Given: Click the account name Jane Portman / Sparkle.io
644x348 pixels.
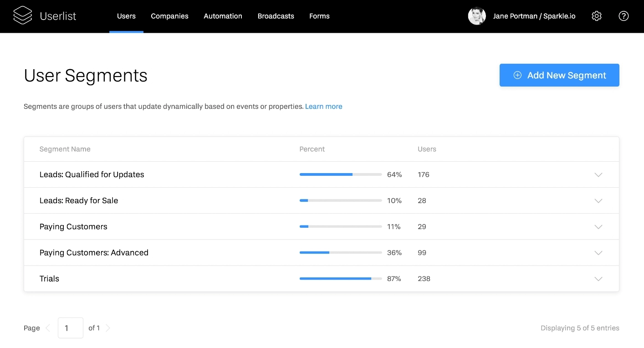Looking at the screenshot, I should [534, 15].
